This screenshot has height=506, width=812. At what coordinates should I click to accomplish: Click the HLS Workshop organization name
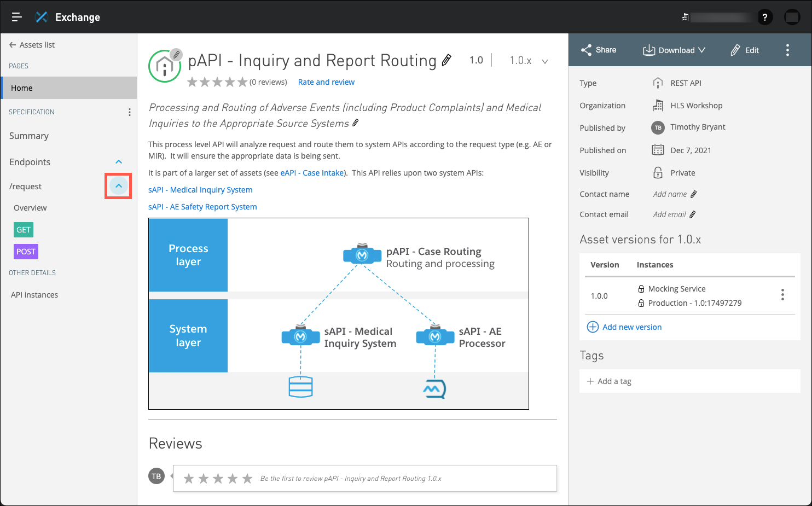(696, 106)
